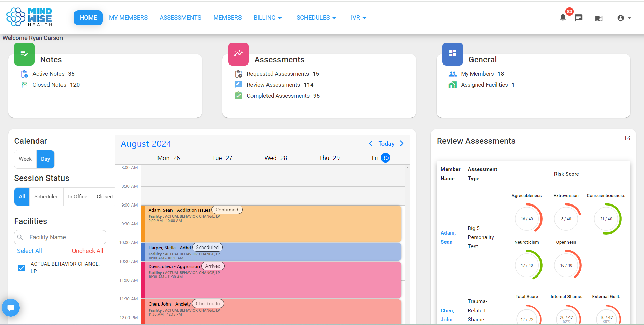Open the Review Assessments panel in new view
The height and width of the screenshot is (325, 644).
[628, 138]
